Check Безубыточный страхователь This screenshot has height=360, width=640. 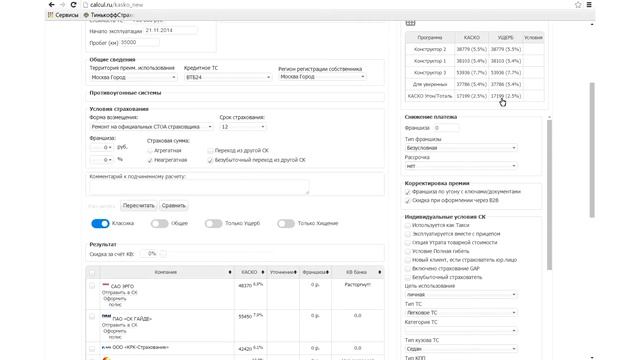(407, 277)
